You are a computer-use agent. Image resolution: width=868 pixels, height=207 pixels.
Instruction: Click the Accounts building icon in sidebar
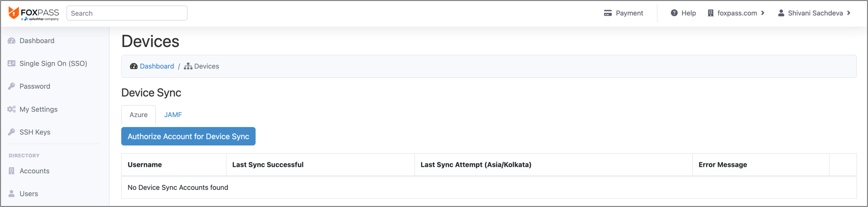(x=12, y=171)
